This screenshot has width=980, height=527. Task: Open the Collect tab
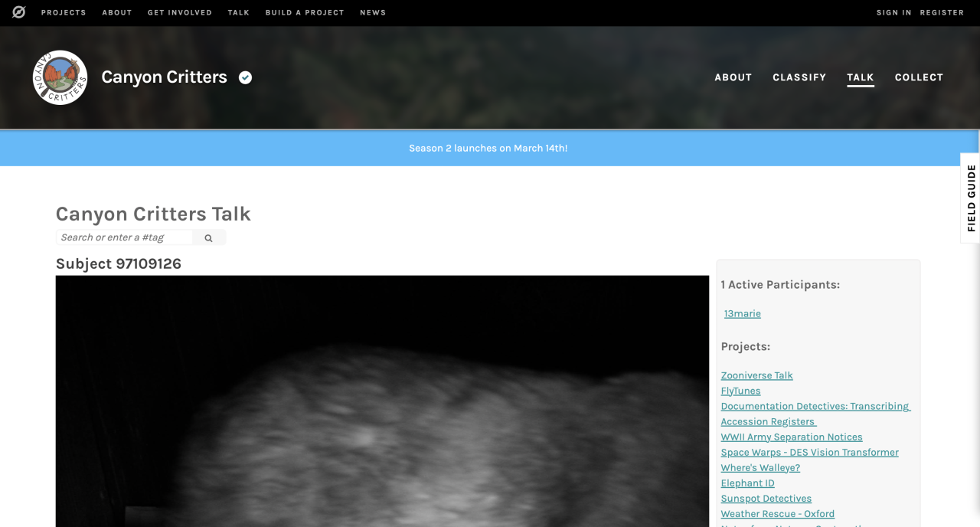point(919,77)
